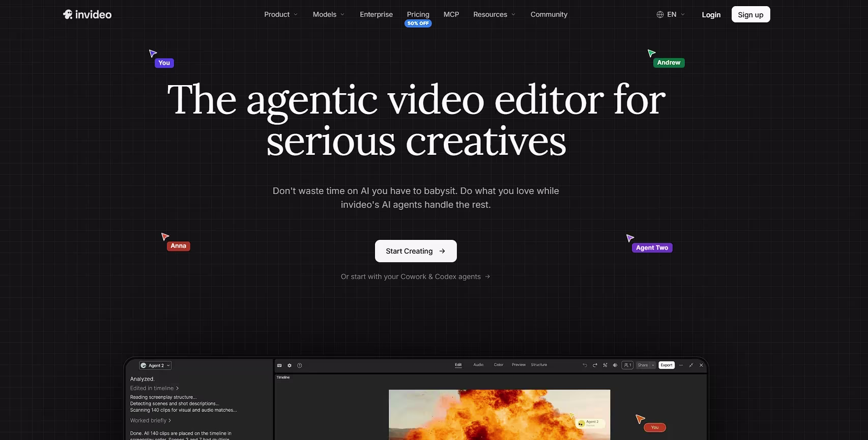
Task: Expand the Models menu
Action: coord(329,14)
